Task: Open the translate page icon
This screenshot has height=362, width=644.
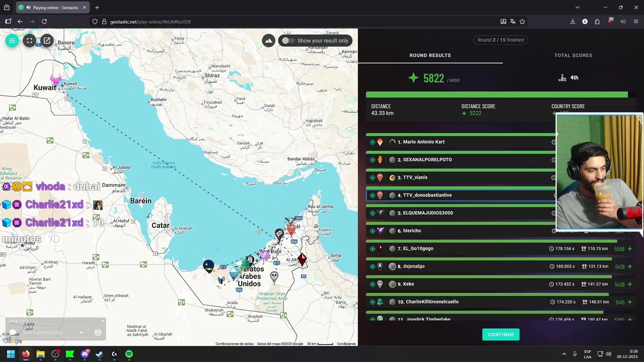Action: [x=513, y=22]
